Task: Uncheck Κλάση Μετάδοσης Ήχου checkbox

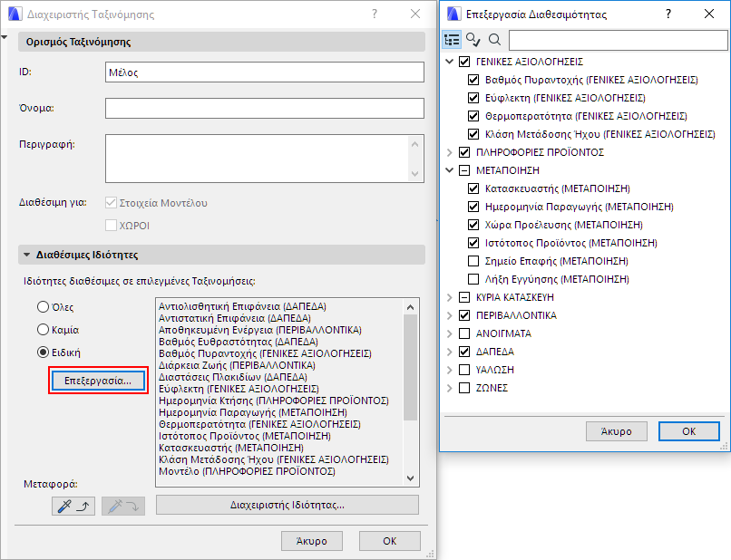Action: [x=473, y=134]
